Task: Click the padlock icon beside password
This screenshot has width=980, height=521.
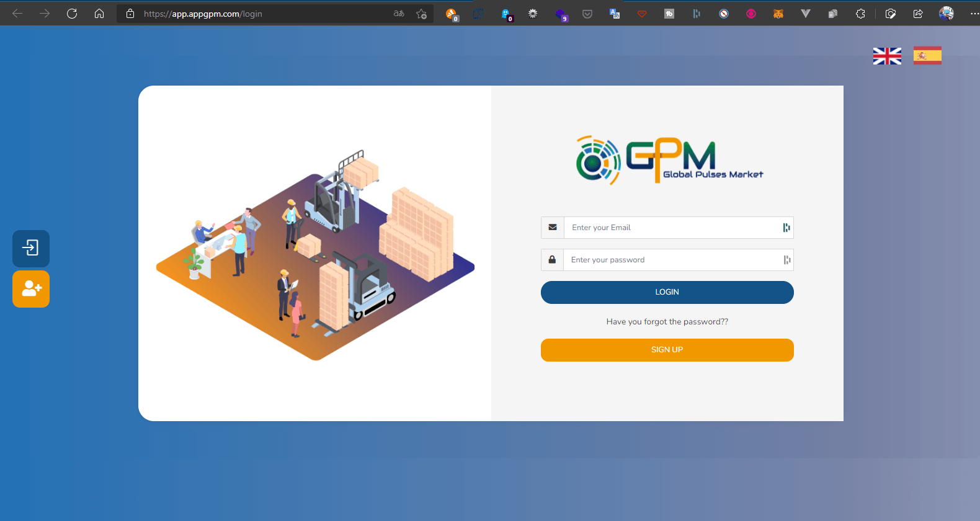Action: tap(552, 260)
